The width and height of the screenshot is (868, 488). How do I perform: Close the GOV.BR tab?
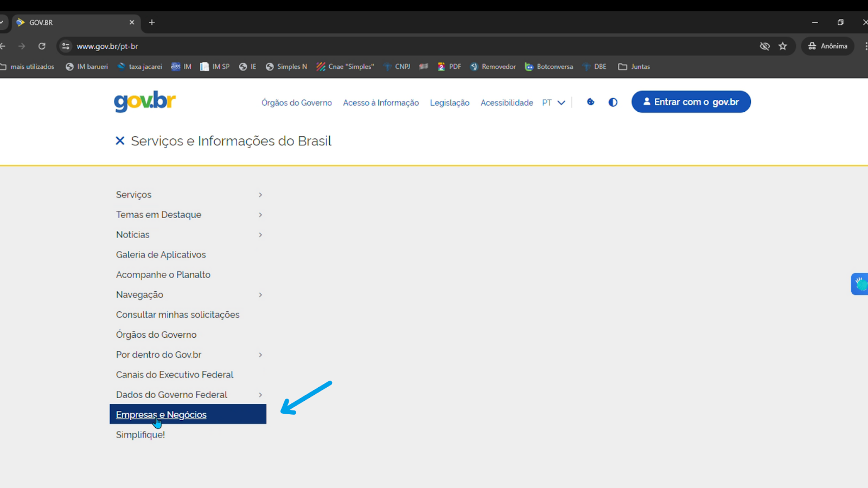132,22
